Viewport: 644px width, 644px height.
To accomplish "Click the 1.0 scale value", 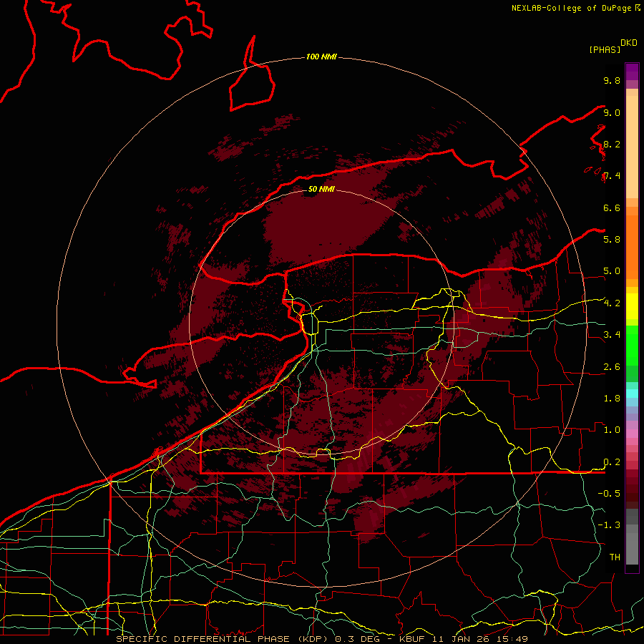I will (x=612, y=430).
